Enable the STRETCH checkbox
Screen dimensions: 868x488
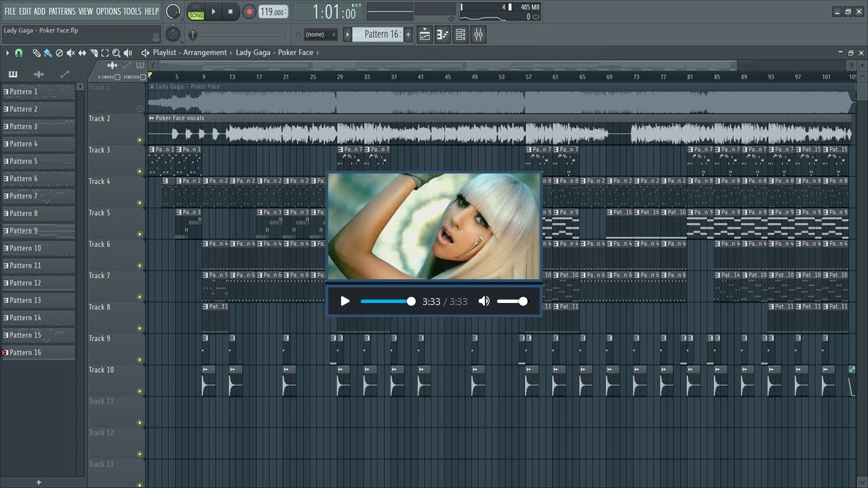point(142,77)
